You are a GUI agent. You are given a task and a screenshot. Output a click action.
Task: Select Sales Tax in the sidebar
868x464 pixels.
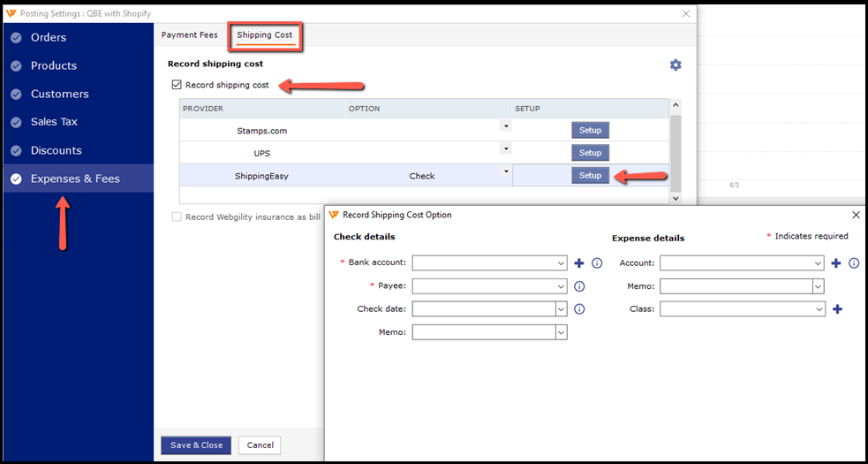(55, 122)
